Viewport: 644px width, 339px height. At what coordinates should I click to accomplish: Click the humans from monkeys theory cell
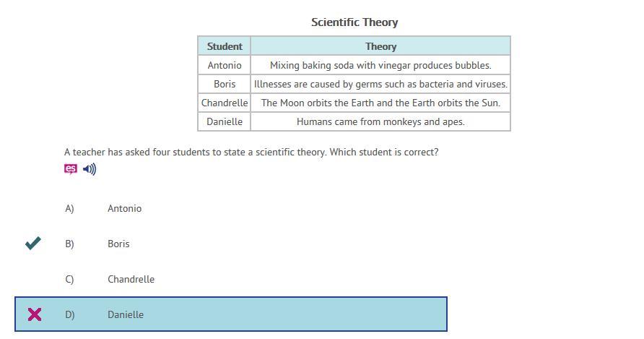[x=380, y=121]
